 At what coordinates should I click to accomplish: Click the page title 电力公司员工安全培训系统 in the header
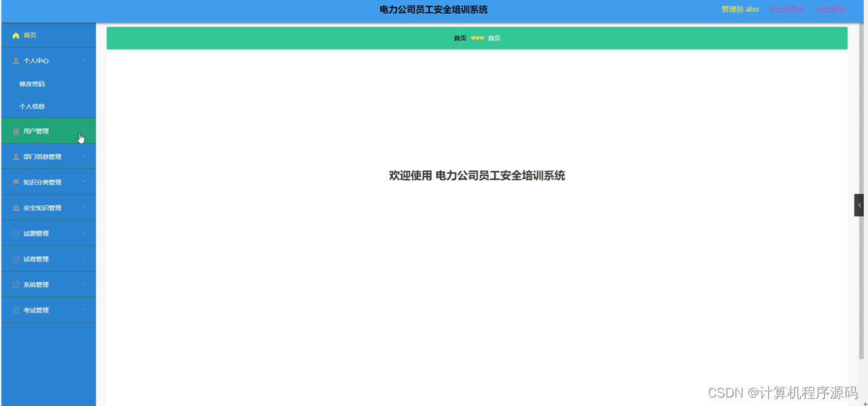click(x=433, y=10)
